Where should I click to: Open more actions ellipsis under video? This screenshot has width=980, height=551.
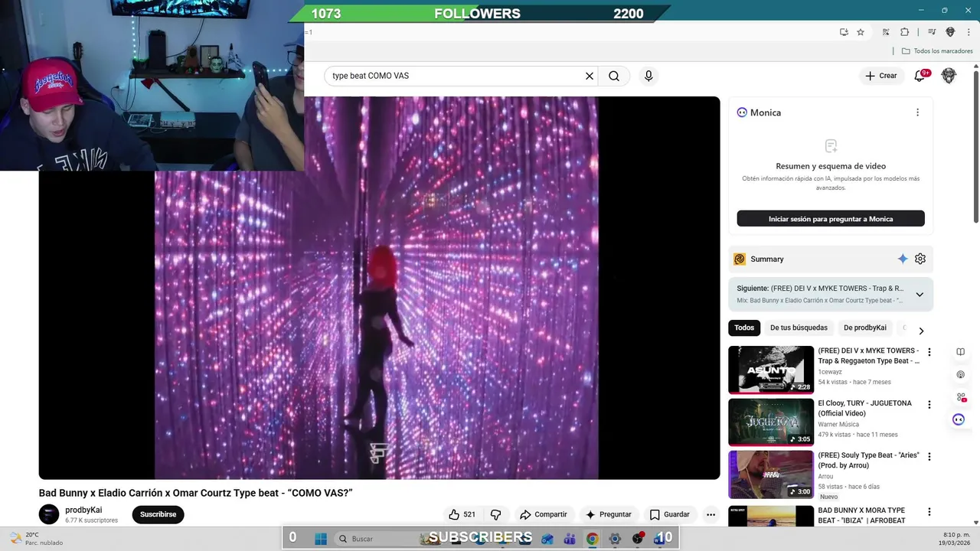click(710, 514)
